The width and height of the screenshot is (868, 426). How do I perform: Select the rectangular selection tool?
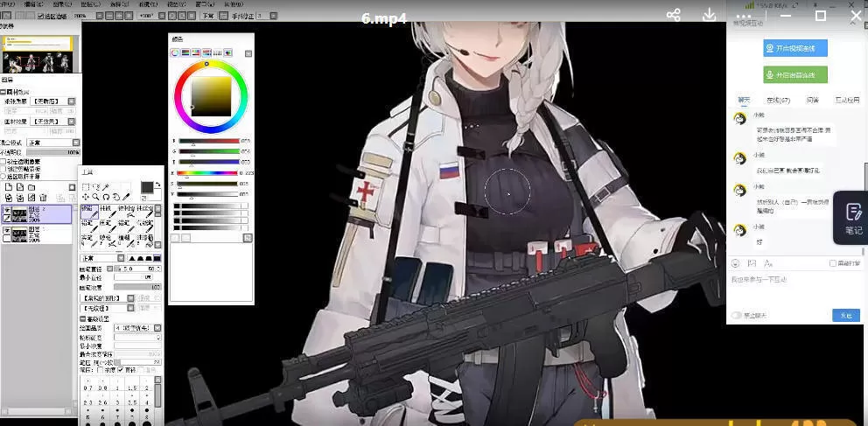(x=86, y=186)
